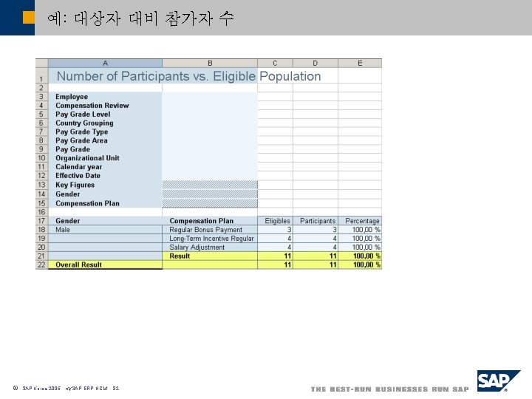Click the 'Pay Grade Type' label
Screen dimensions: 532x399
pos(82,132)
